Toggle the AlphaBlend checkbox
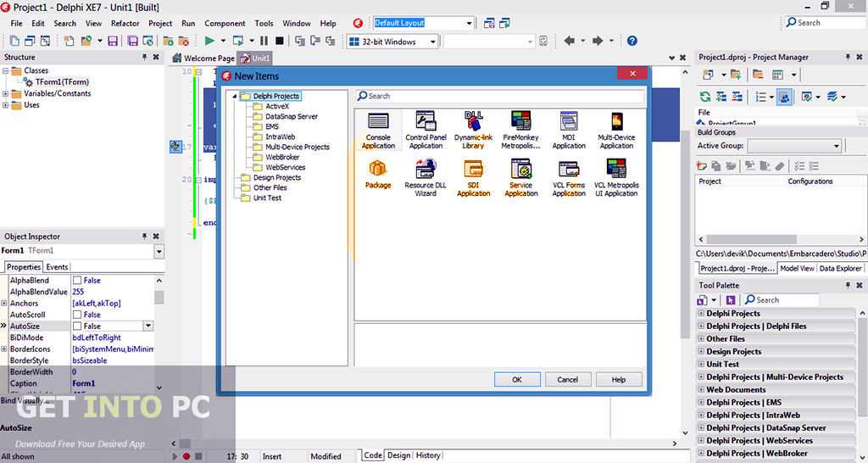This screenshot has height=463, width=868. point(77,280)
